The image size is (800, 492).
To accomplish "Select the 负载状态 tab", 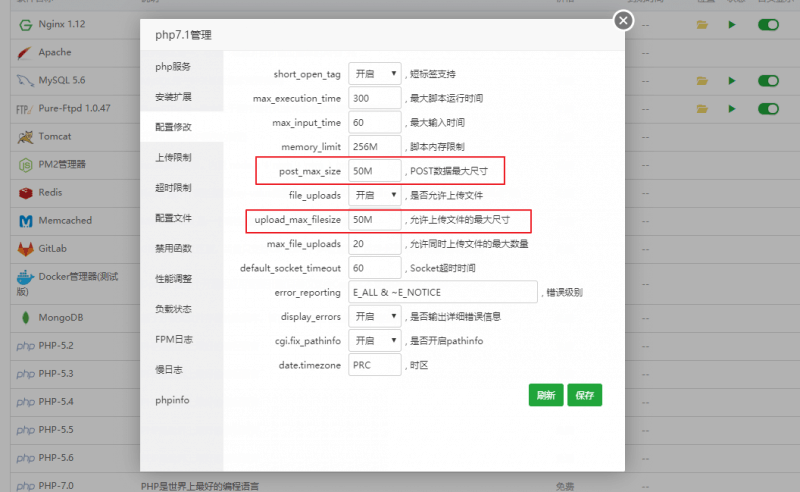I will (x=182, y=309).
